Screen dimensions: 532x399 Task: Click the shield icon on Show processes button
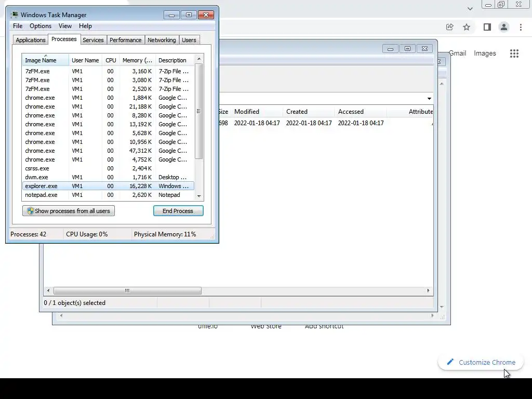[x=30, y=211]
